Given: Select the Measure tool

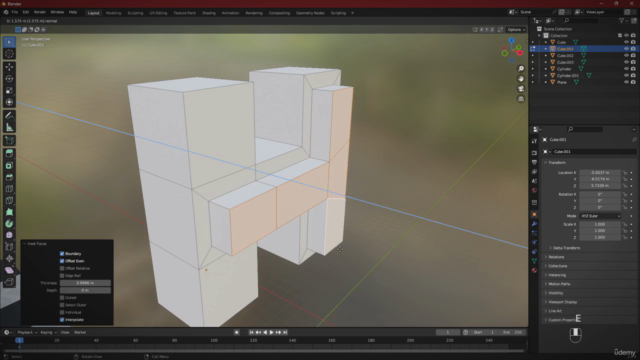Looking at the screenshot, I should click(x=9, y=128).
